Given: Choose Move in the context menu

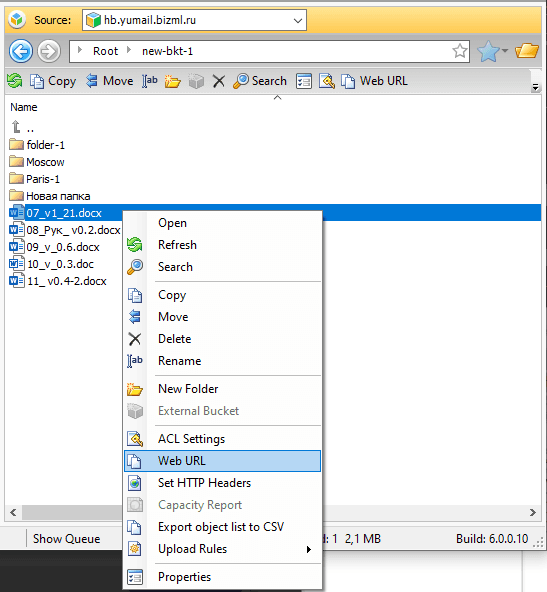Looking at the screenshot, I should point(223,317).
